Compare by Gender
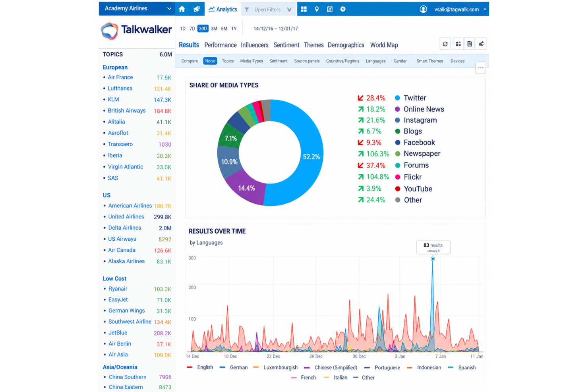 (x=400, y=61)
